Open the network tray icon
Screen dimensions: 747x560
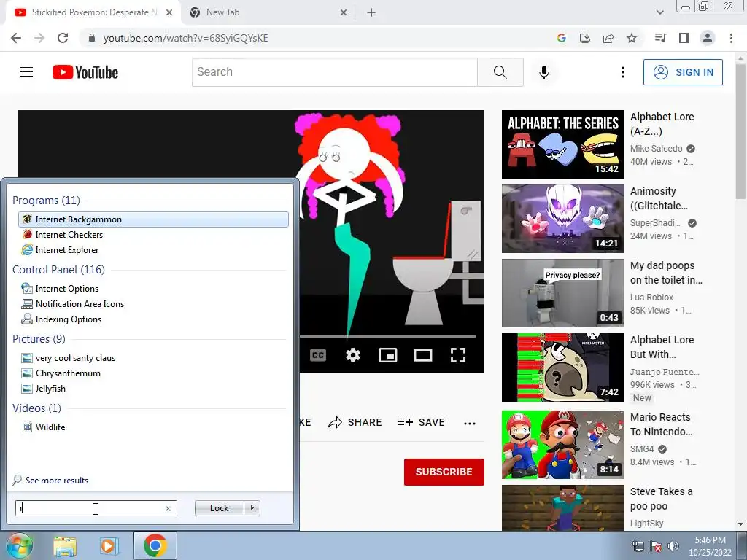coord(638,546)
